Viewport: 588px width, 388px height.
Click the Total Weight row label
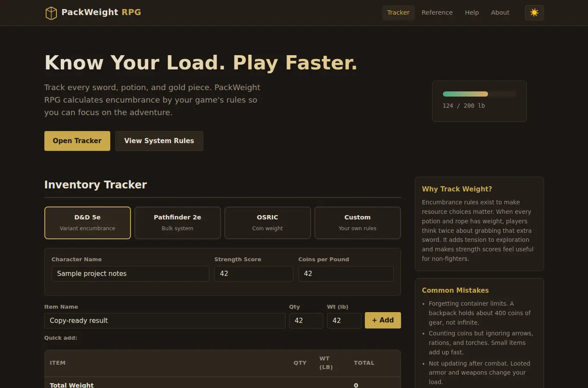pos(72,385)
